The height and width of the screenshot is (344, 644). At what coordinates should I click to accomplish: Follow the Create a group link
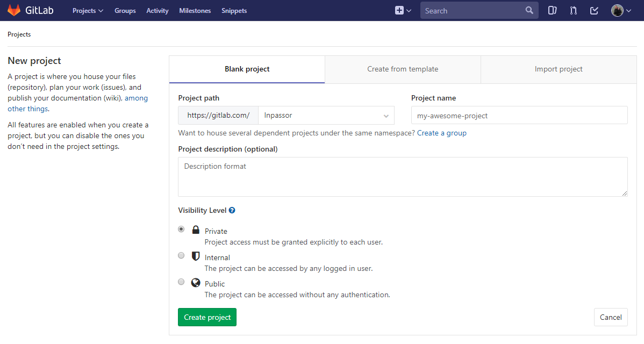point(441,133)
